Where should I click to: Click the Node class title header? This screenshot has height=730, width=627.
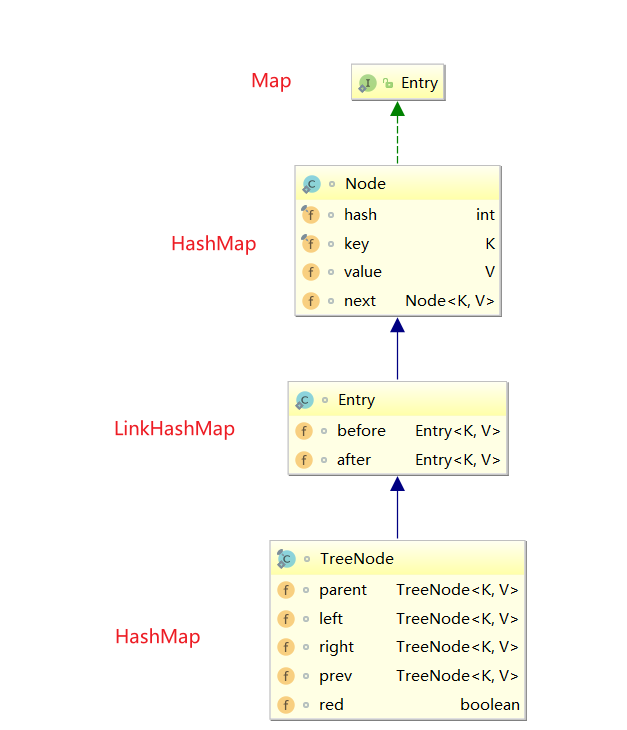(x=397, y=184)
